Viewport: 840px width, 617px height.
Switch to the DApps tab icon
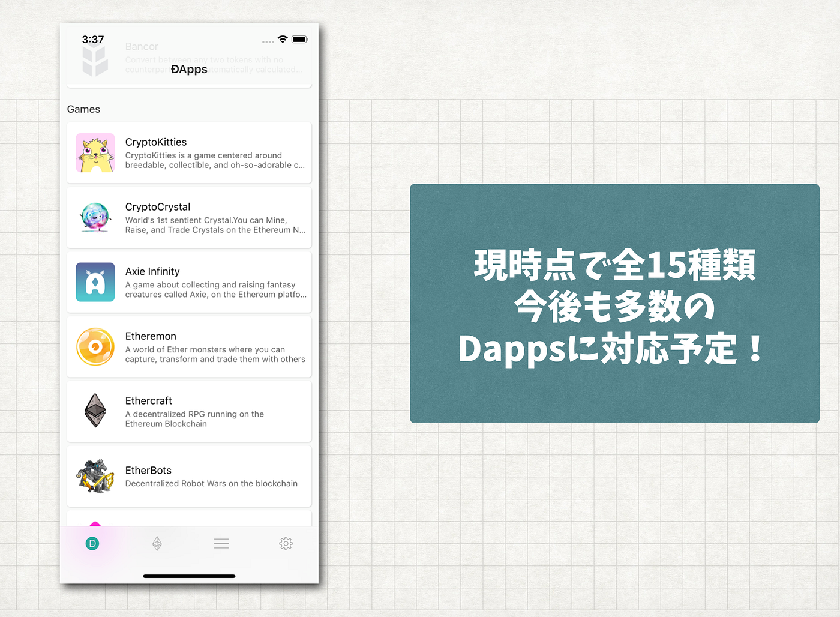[92, 544]
